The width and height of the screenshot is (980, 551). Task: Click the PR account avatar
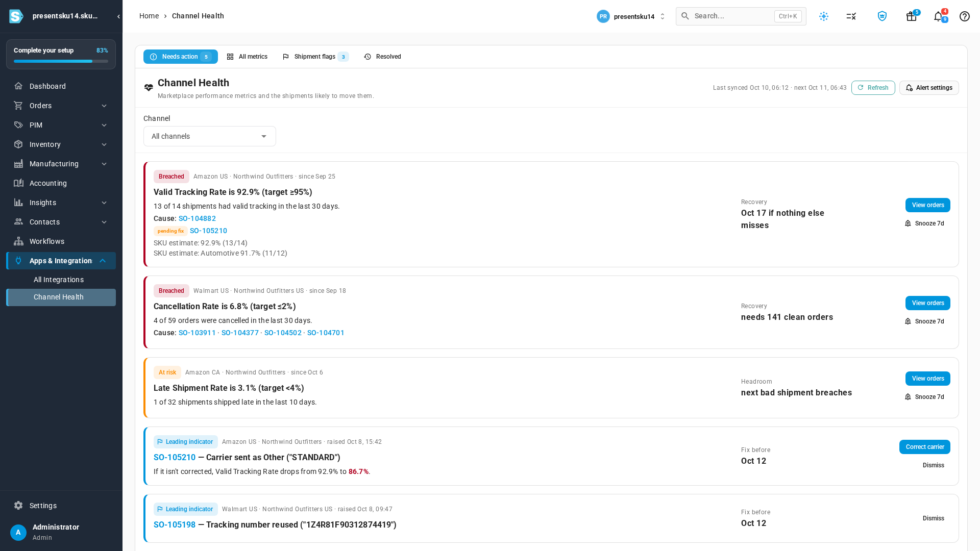(603, 16)
